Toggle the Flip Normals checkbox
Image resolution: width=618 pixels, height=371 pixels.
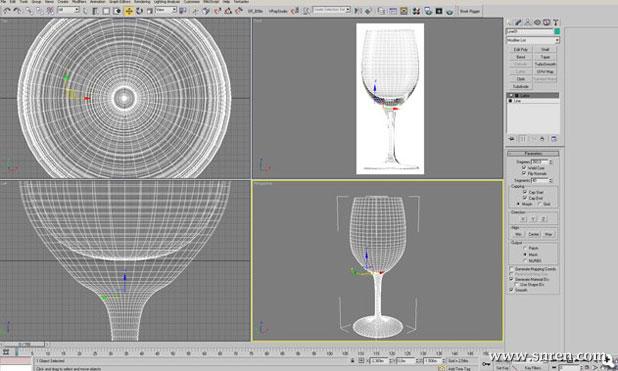click(524, 173)
